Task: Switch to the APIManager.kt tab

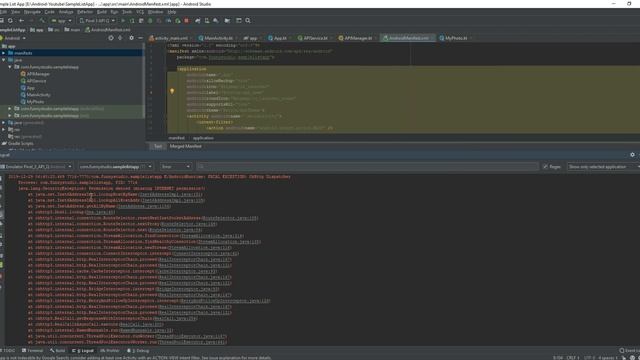Action: [x=358, y=38]
